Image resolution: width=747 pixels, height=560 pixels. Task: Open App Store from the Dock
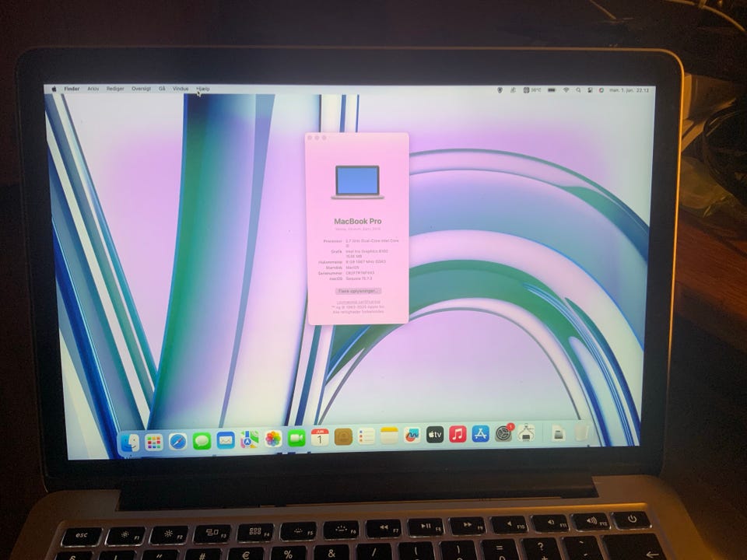(x=480, y=434)
